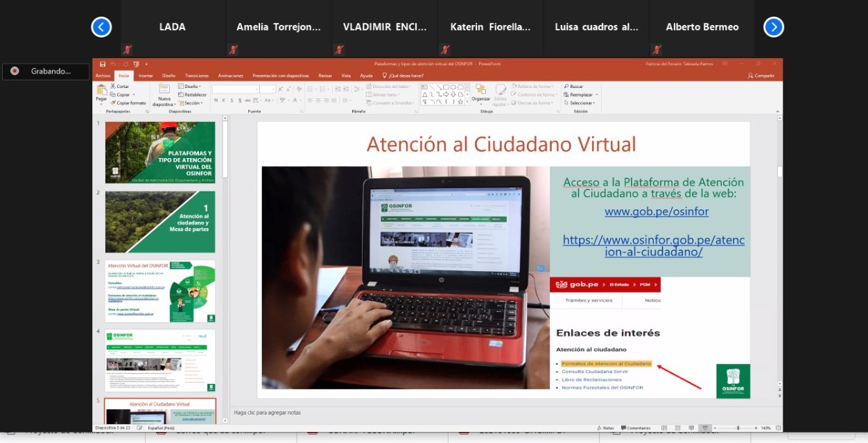Expand the Sección dropdown

[190, 103]
